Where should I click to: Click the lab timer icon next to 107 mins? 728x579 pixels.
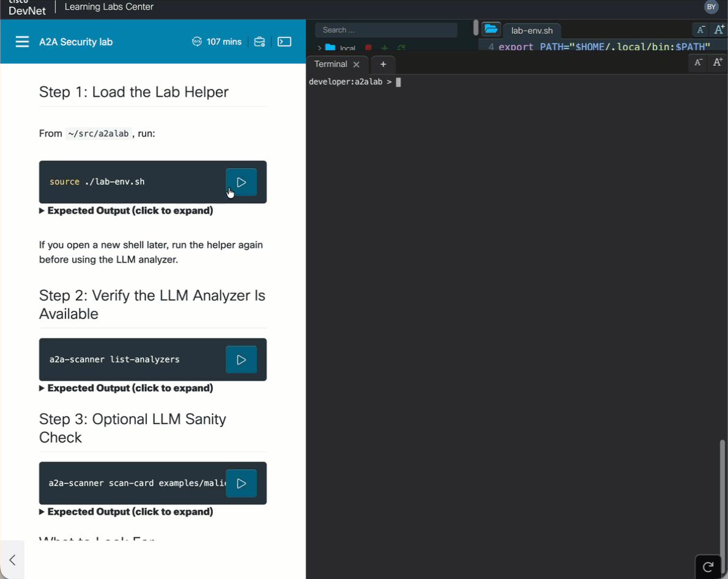[x=196, y=42]
